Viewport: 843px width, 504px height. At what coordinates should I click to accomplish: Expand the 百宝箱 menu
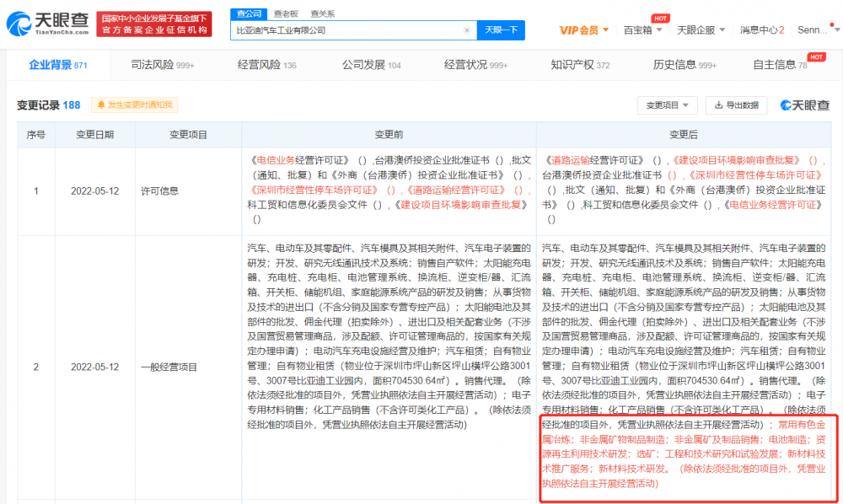click(x=642, y=30)
